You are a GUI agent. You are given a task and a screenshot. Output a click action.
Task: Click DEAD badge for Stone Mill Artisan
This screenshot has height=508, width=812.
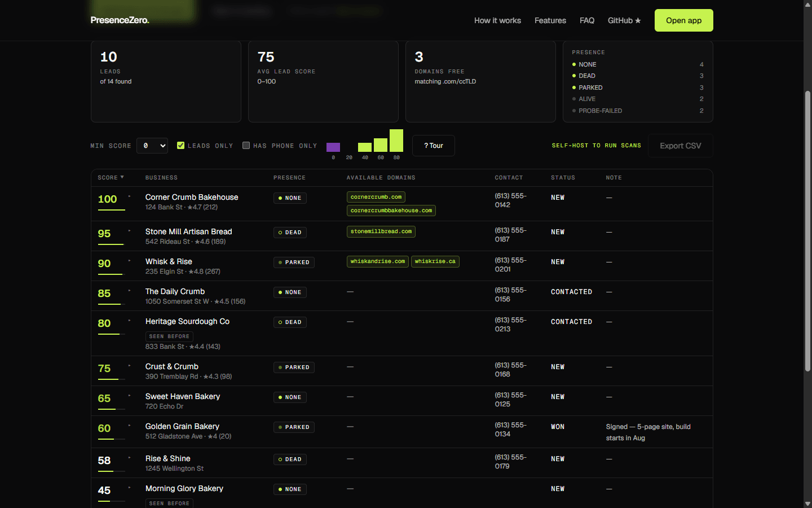coord(290,233)
